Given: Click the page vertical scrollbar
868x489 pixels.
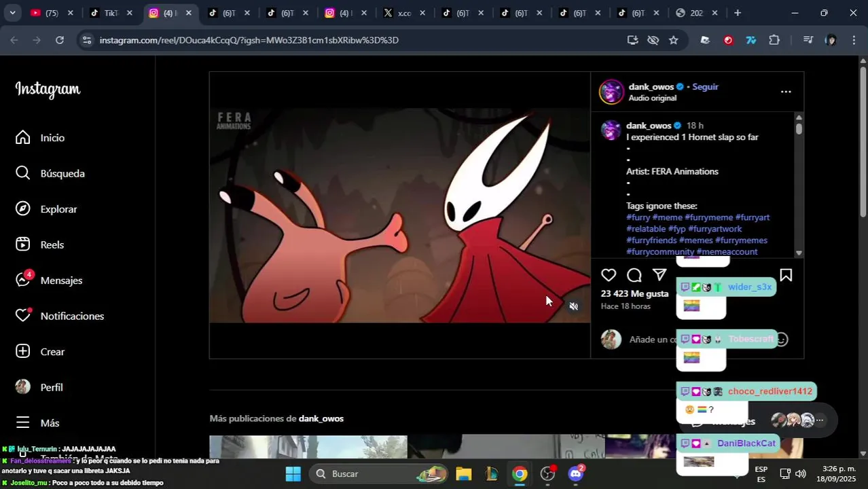Looking at the screenshot, I should 863,143.
